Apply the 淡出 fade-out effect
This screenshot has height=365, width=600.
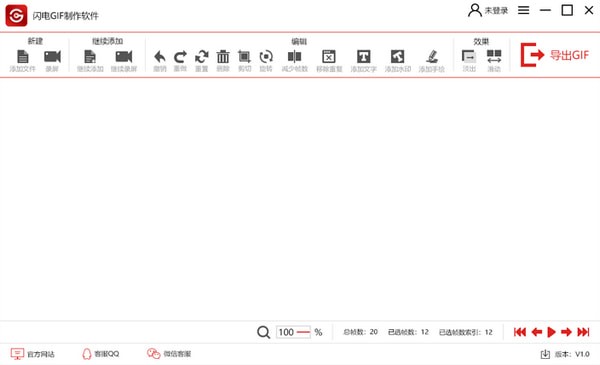tap(469, 57)
